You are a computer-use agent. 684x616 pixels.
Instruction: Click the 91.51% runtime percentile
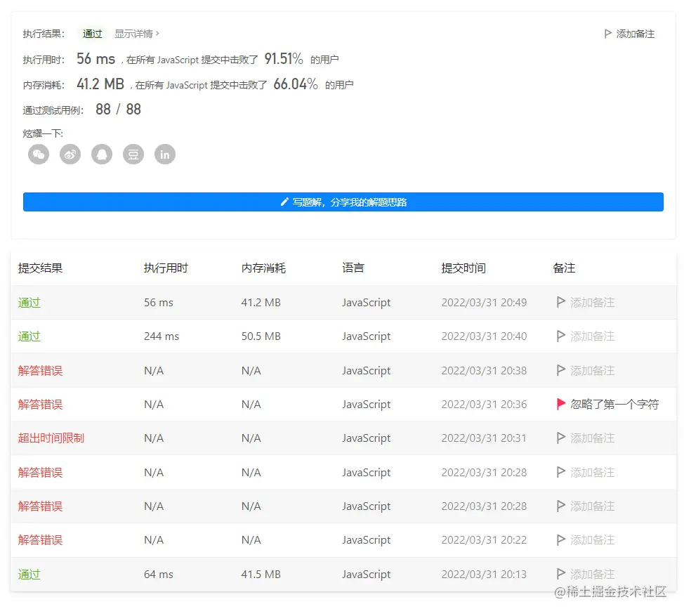284,59
